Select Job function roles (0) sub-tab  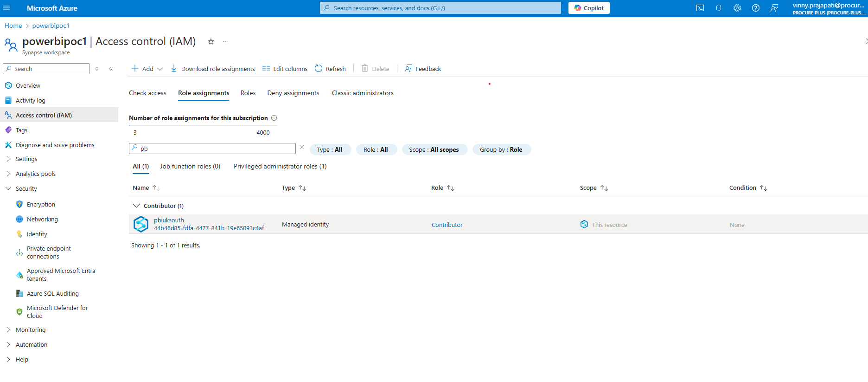pos(190,166)
